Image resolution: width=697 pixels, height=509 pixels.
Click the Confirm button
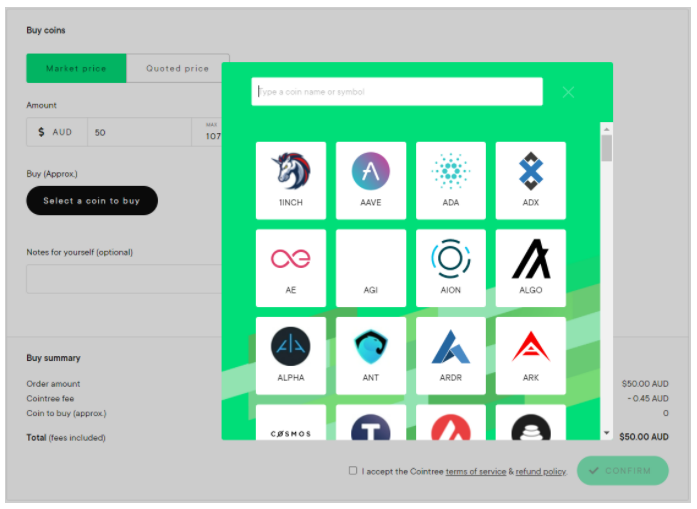pos(622,470)
